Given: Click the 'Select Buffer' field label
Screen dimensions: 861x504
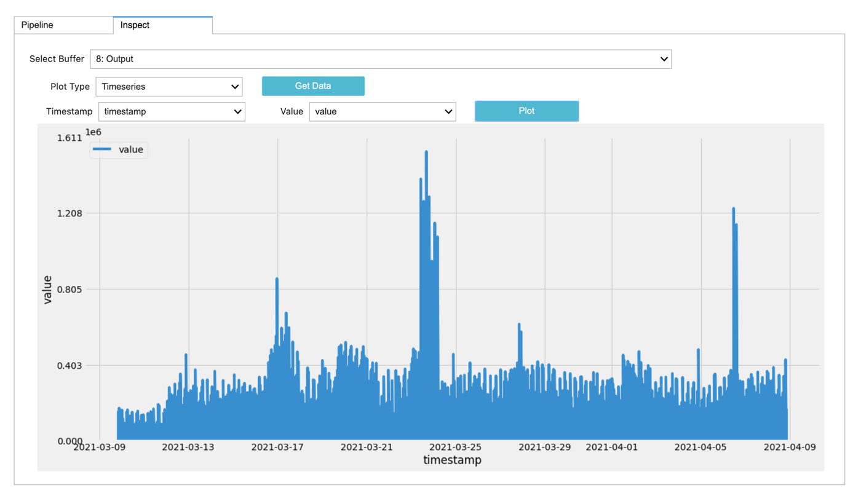Looking at the screenshot, I should click(57, 59).
